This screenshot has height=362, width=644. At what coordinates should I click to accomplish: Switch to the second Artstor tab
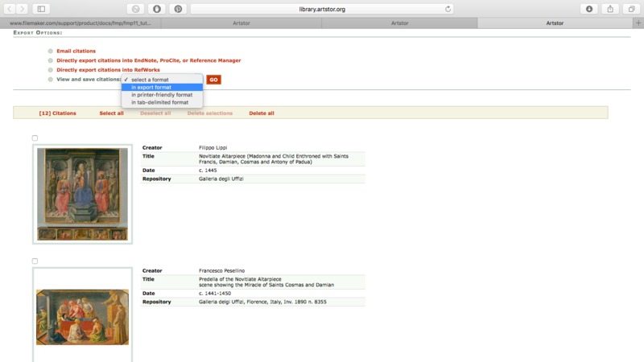point(241,23)
